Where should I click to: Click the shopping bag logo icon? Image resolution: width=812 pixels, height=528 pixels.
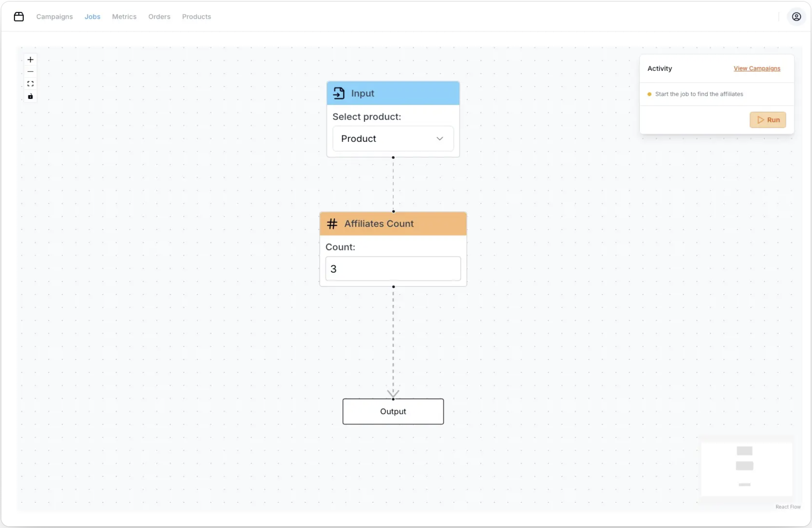point(19,17)
